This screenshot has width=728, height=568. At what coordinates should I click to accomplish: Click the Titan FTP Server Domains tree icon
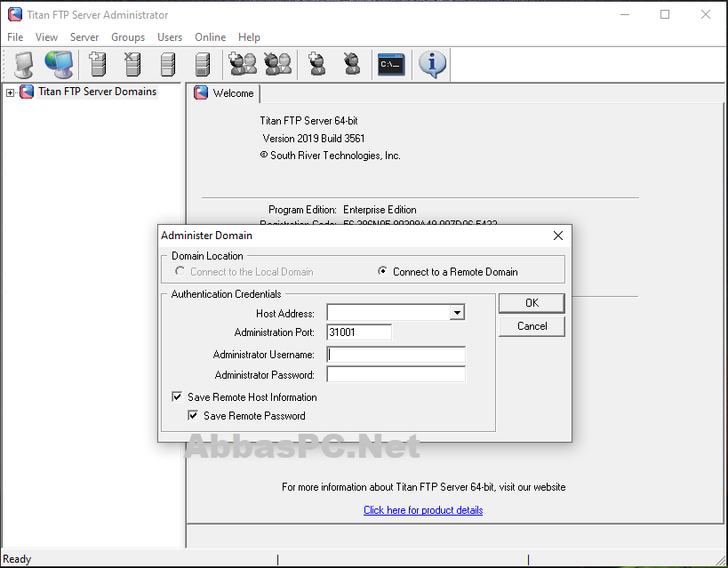tap(27, 92)
